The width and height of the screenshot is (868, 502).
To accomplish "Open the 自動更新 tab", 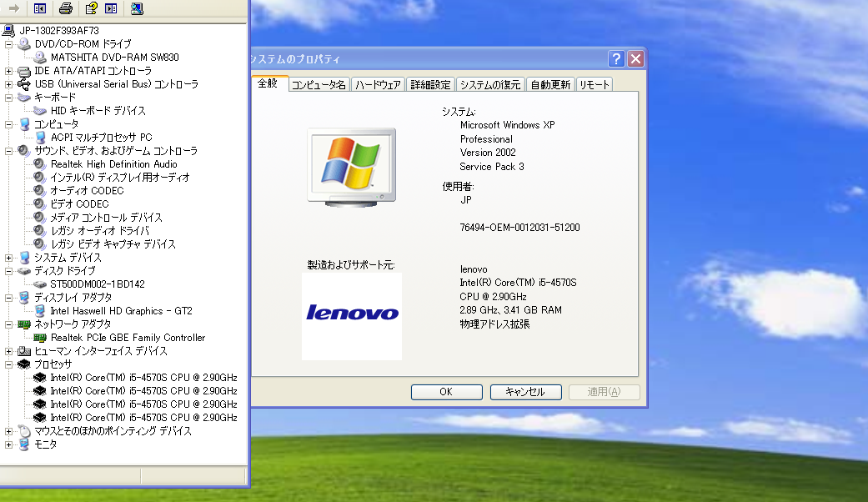I will pos(550,85).
